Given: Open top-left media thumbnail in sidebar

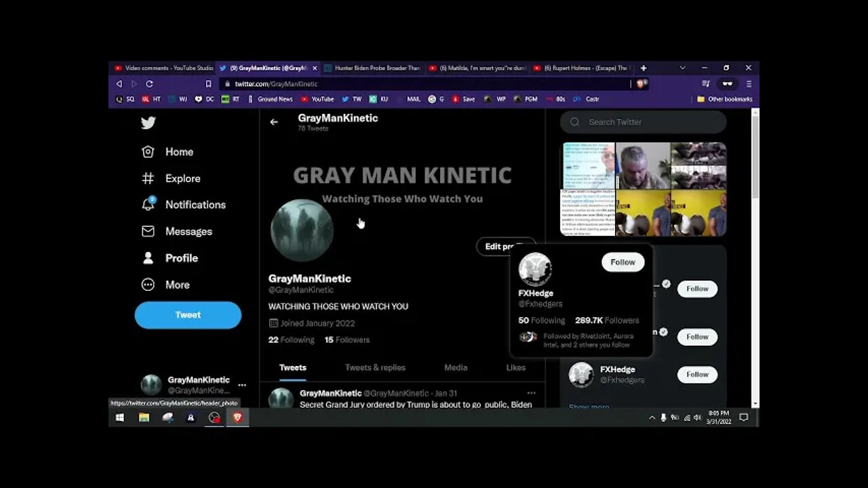Looking at the screenshot, I should [587, 165].
